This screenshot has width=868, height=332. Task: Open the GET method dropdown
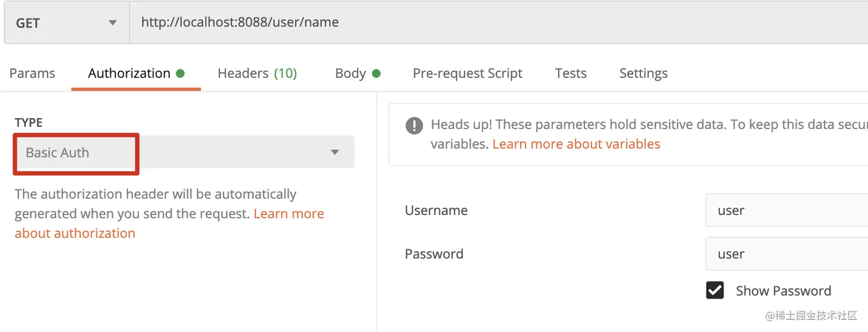point(66,23)
